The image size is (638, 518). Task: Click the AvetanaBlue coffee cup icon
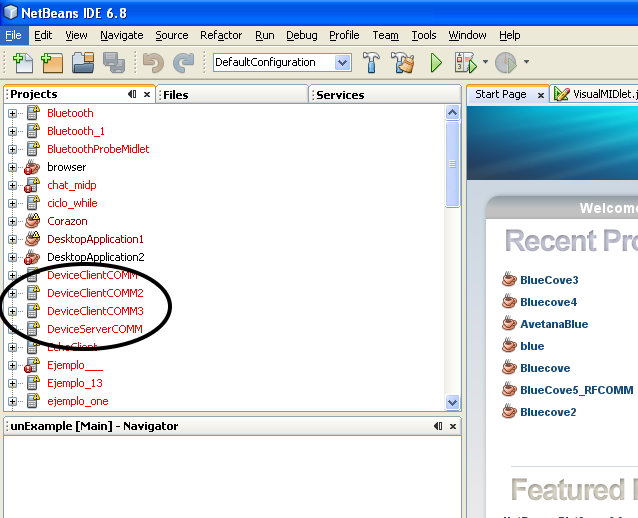(x=509, y=323)
